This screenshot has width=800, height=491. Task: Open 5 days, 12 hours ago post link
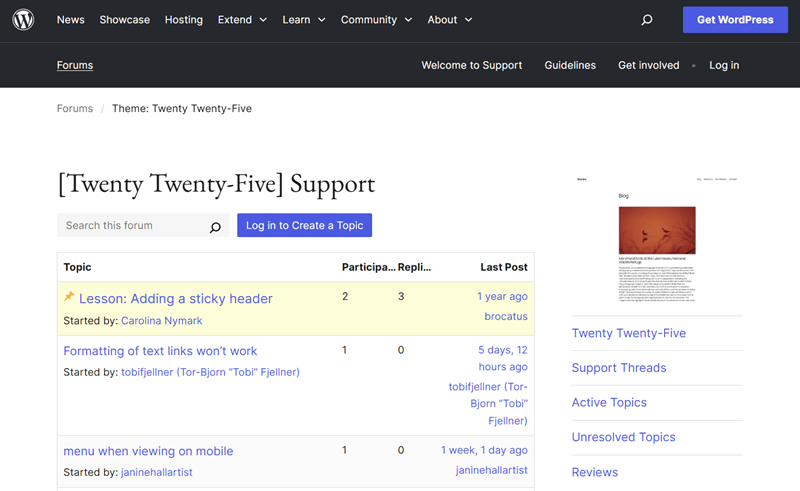pyautogui.click(x=503, y=358)
